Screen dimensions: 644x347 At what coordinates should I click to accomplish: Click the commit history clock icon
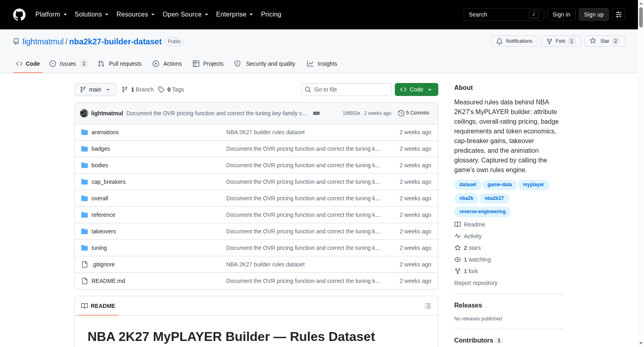tap(401, 113)
